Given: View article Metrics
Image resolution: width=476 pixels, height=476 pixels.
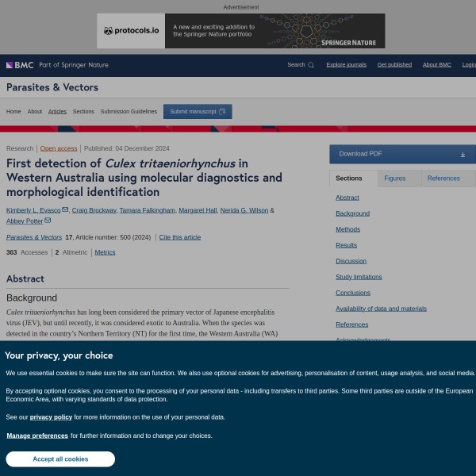Looking at the screenshot, I should 105,252.
